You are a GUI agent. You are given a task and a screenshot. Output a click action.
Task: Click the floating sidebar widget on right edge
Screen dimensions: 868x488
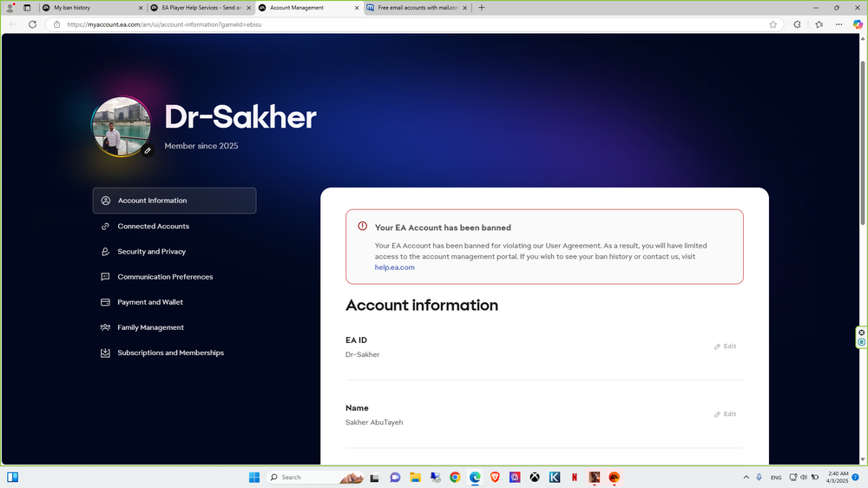coord(861,337)
